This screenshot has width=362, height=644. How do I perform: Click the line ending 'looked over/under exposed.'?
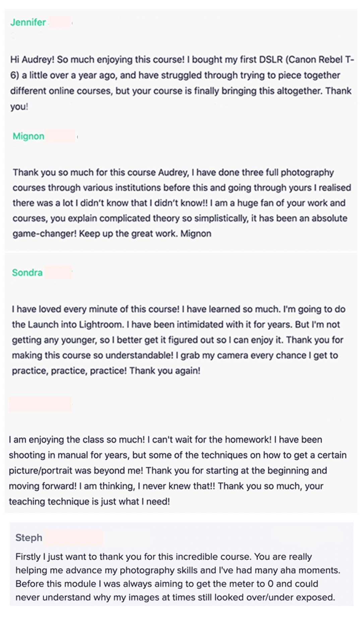coord(175,597)
